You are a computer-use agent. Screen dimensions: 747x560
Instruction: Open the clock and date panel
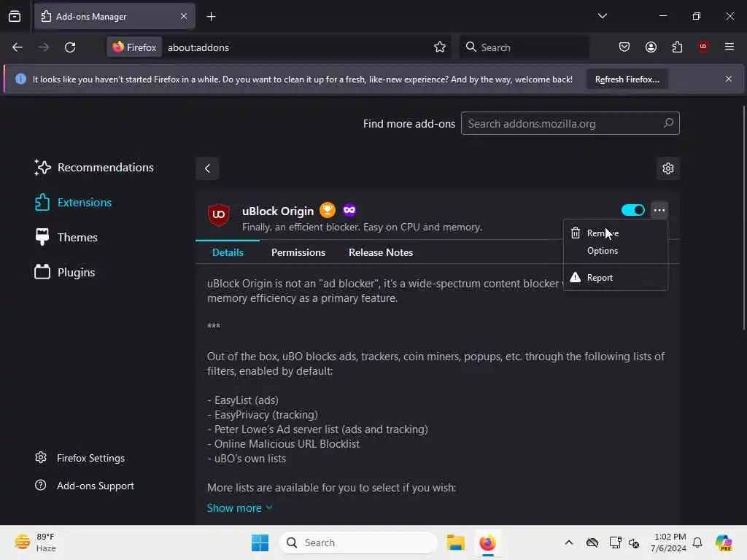669,542
